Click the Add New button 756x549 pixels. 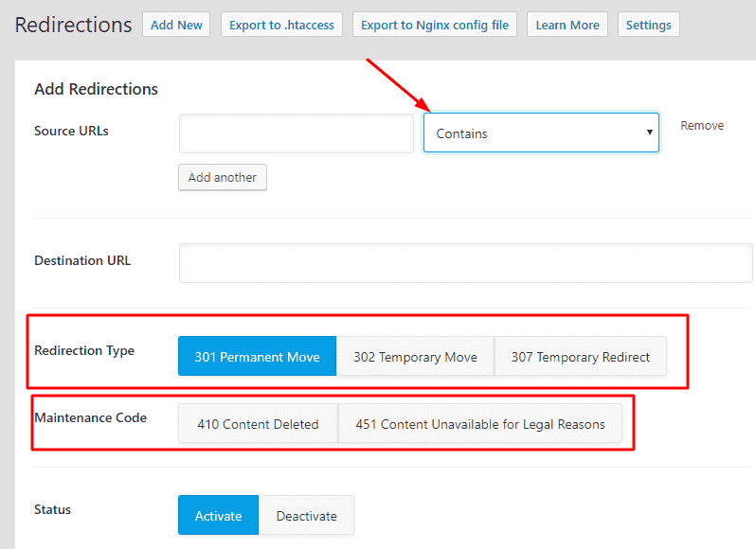click(x=176, y=25)
